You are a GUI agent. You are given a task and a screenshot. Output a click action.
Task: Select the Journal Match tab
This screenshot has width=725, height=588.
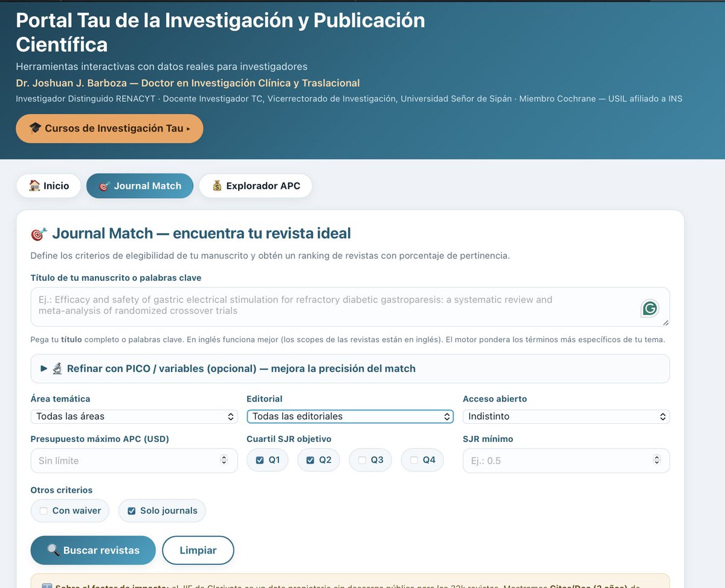(x=140, y=186)
